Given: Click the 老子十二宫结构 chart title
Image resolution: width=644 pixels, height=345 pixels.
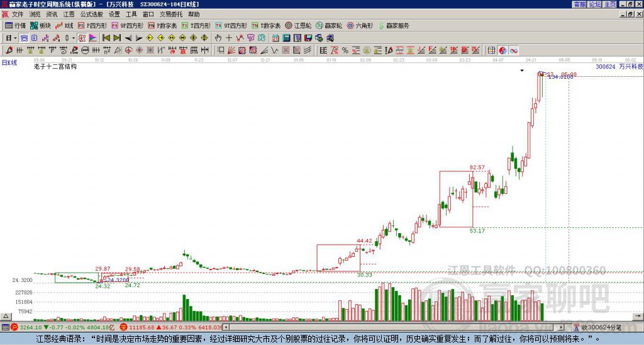Looking at the screenshot, I should [x=55, y=66].
